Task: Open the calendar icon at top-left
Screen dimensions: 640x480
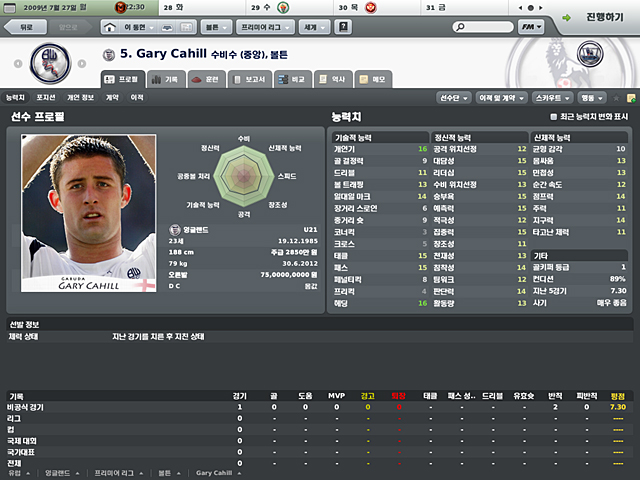Action: 9,8
